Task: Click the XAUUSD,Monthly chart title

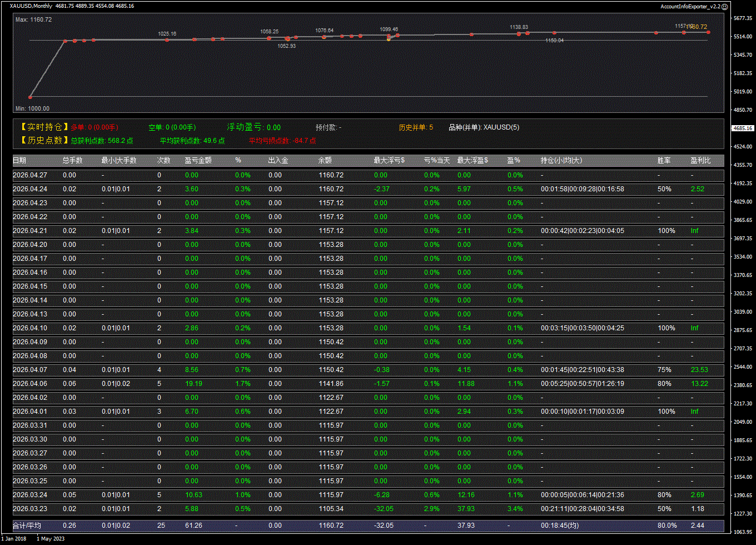Action: (x=31, y=6)
